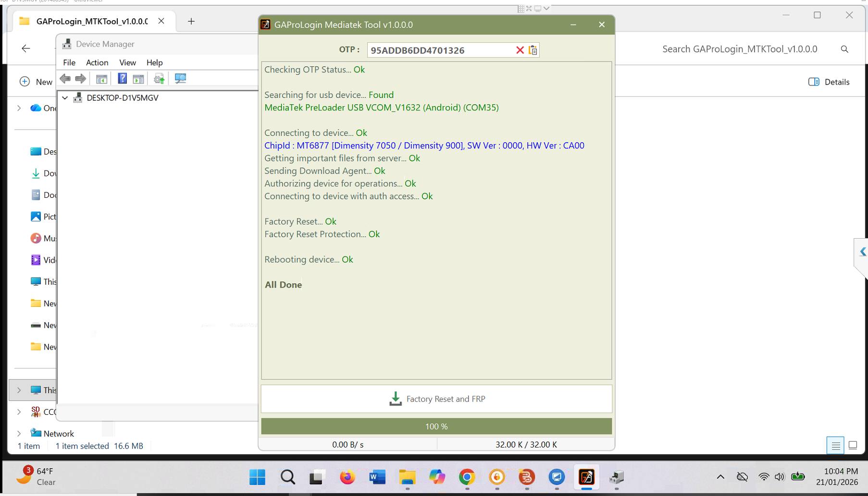Open Task View from the taskbar
The width and height of the screenshot is (868, 496).
[x=316, y=477]
